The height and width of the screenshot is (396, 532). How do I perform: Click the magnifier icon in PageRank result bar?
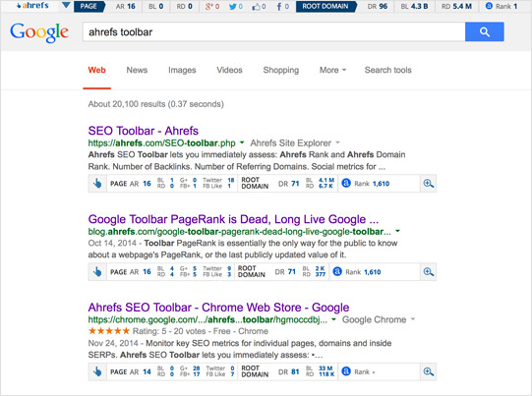(x=428, y=272)
